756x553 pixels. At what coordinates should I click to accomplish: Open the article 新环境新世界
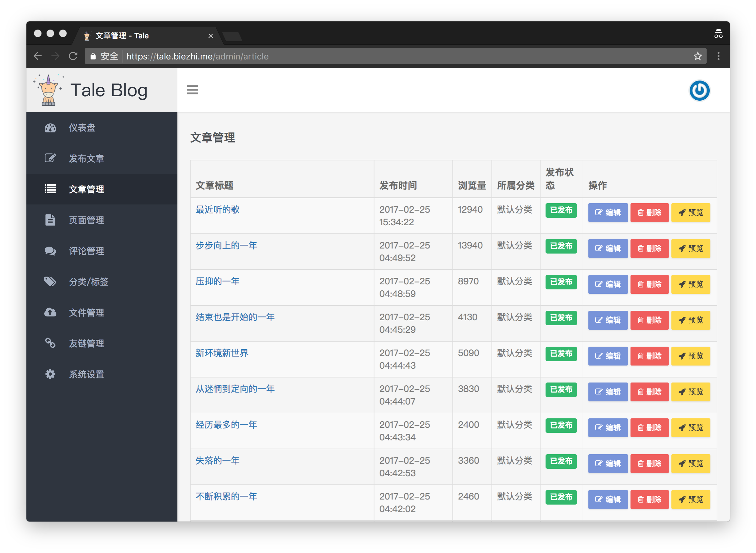(222, 353)
